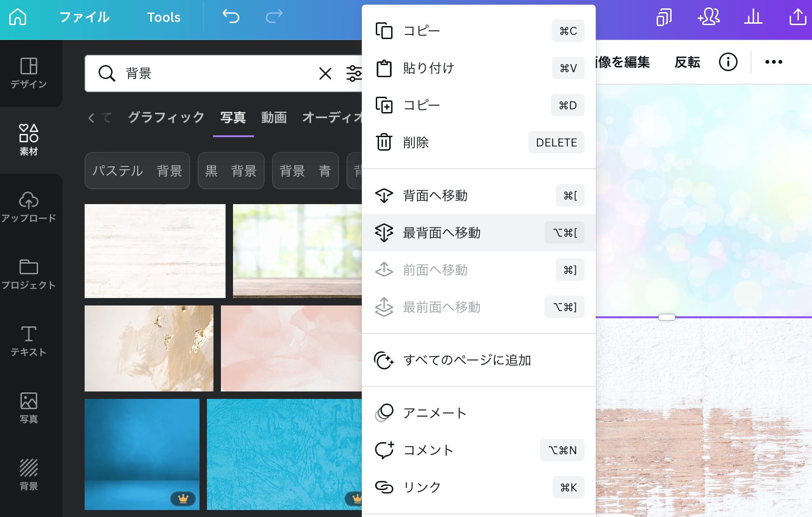
Task: Open the 写真 sidebar panel
Action: pyautogui.click(x=29, y=408)
